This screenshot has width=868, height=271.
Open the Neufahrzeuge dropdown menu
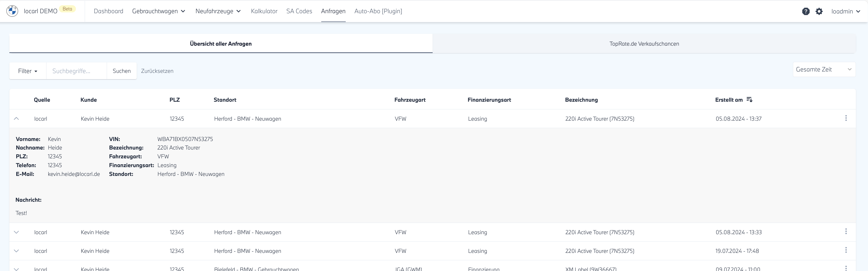[218, 11]
